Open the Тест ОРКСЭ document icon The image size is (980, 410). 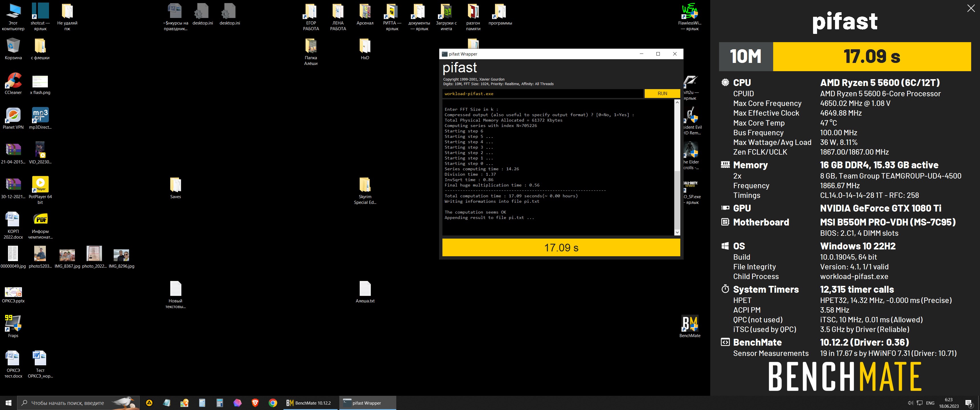pos(40,364)
